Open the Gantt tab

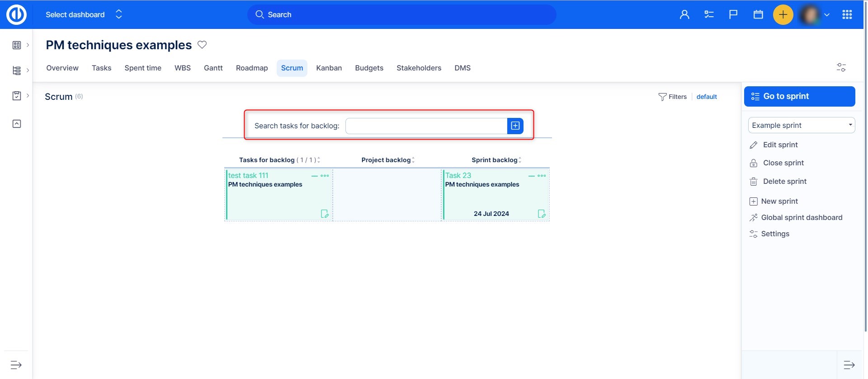coord(213,68)
